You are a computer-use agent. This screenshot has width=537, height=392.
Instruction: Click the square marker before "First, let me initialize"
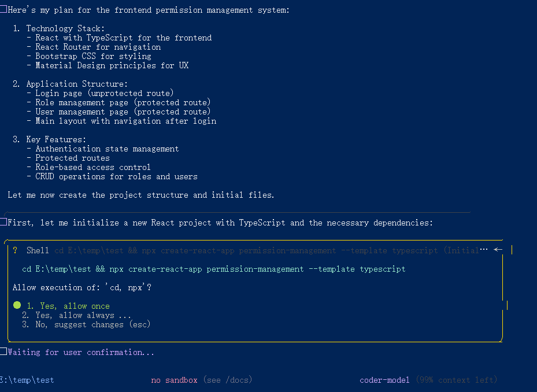(3, 223)
